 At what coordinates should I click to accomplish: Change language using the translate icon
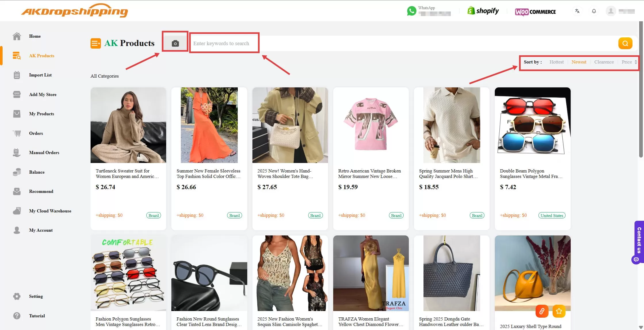click(x=577, y=11)
